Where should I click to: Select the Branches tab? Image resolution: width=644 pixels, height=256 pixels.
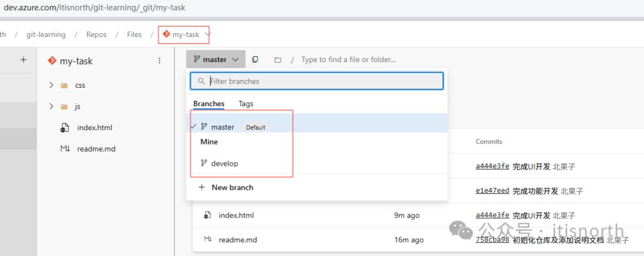coord(209,104)
